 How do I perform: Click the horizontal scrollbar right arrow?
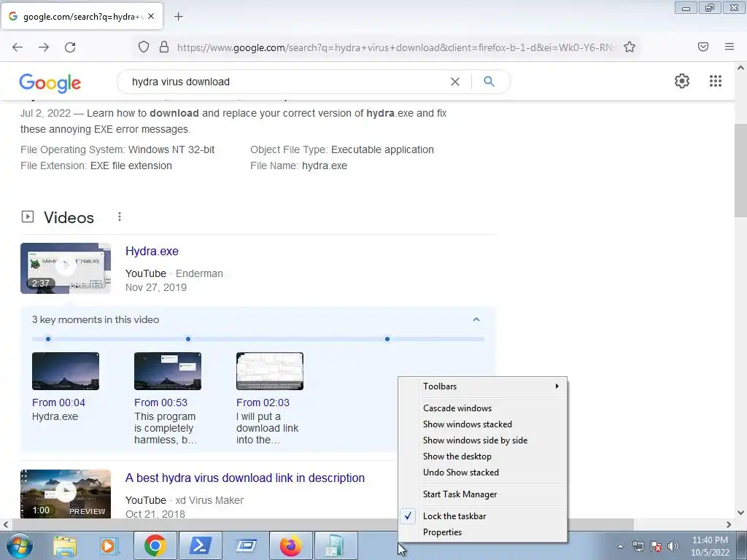click(x=729, y=524)
